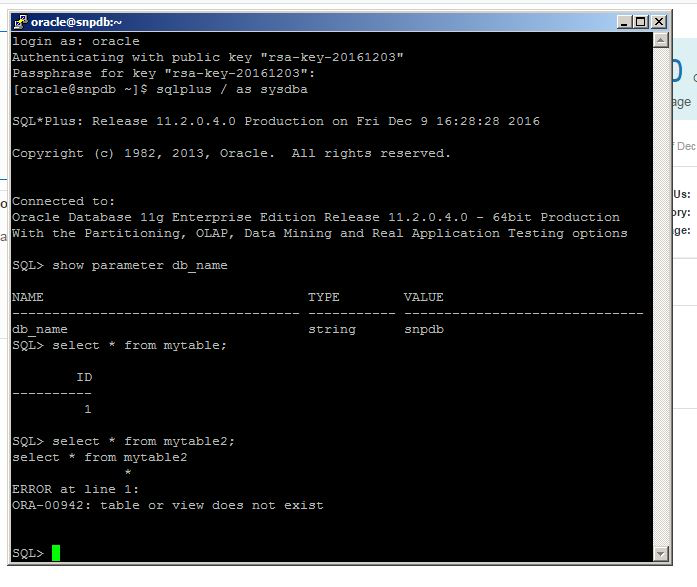Click the ORA-00942 error message line

click(x=168, y=505)
